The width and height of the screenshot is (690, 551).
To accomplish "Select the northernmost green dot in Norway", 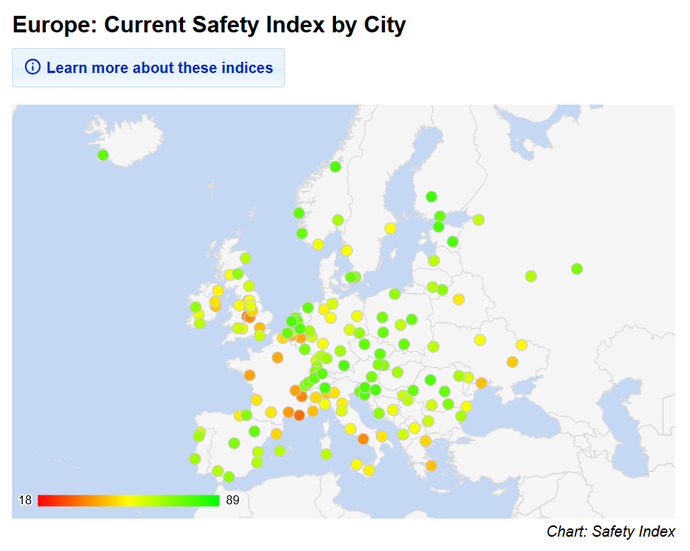I will (x=335, y=167).
